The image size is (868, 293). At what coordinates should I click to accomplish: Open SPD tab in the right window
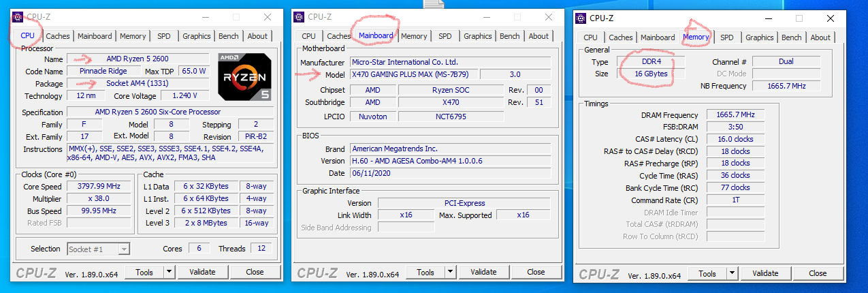[727, 37]
